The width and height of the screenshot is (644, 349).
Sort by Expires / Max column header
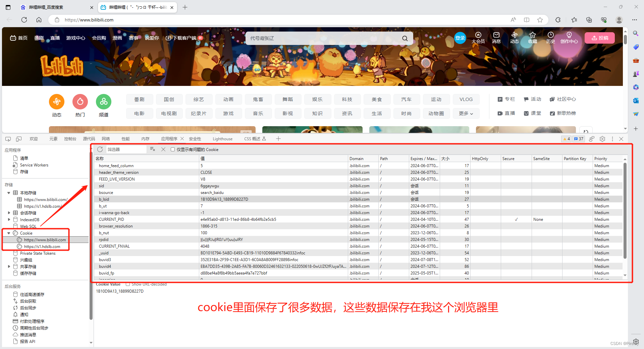(424, 159)
